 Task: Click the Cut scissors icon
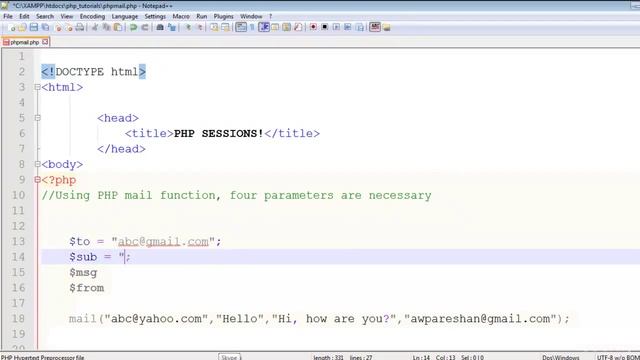point(95,27)
